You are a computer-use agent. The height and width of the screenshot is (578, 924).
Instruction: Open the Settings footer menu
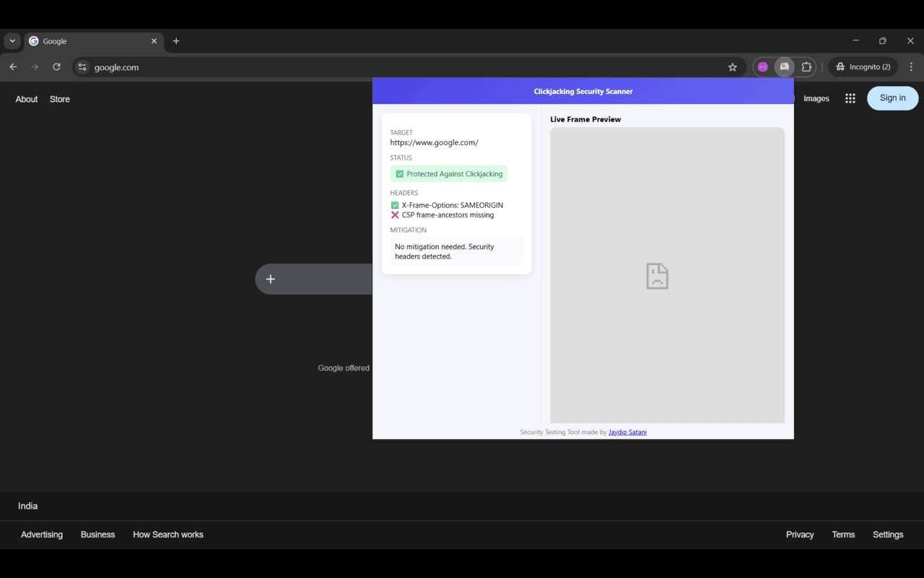click(888, 535)
